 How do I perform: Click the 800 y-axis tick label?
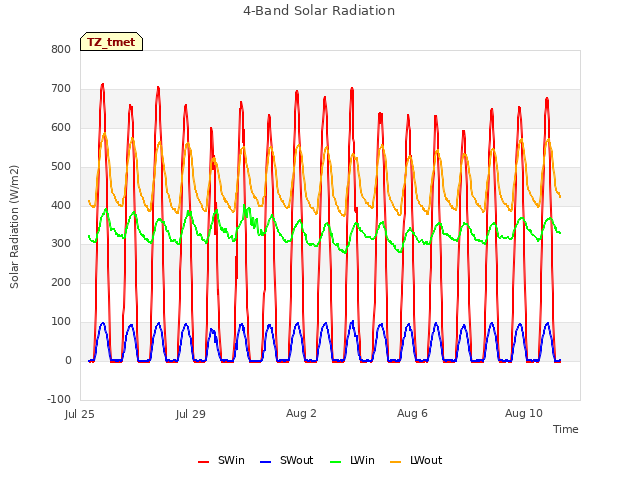[61, 49]
